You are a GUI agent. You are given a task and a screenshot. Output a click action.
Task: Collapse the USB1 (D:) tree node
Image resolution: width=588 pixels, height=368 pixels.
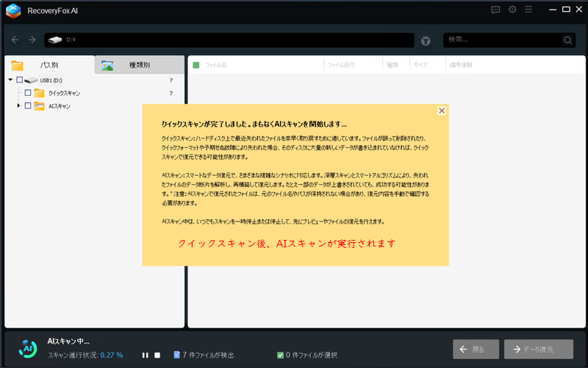[10, 79]
